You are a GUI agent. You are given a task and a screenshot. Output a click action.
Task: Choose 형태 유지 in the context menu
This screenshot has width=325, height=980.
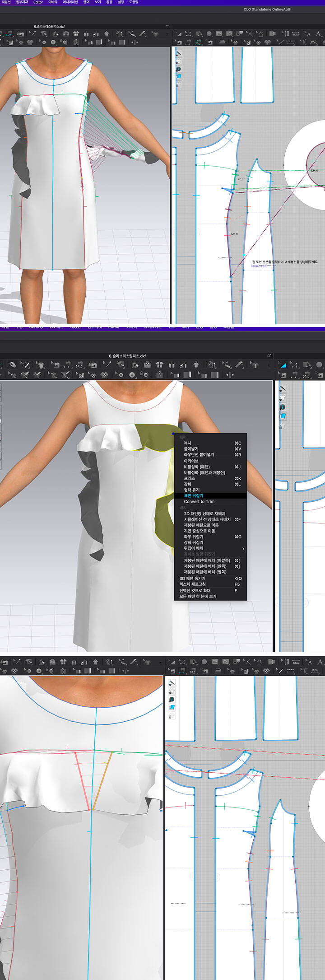[x=210, y=490]
